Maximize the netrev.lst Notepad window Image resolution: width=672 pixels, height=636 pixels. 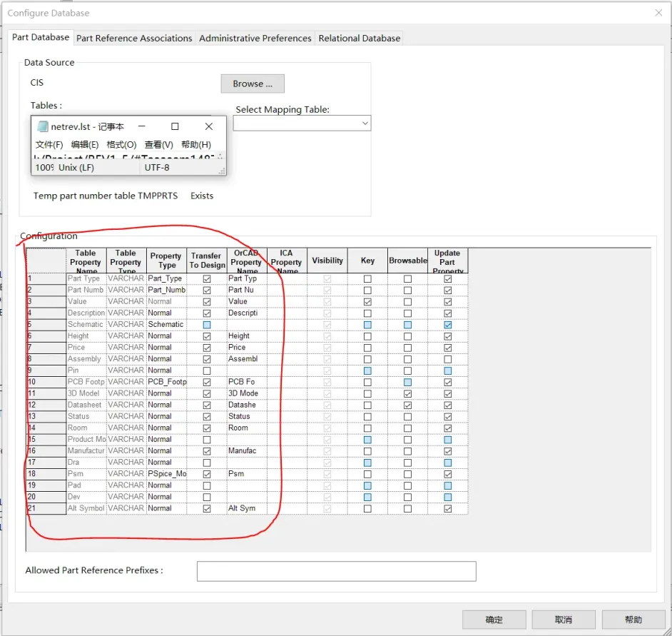[x=174, y=126]
